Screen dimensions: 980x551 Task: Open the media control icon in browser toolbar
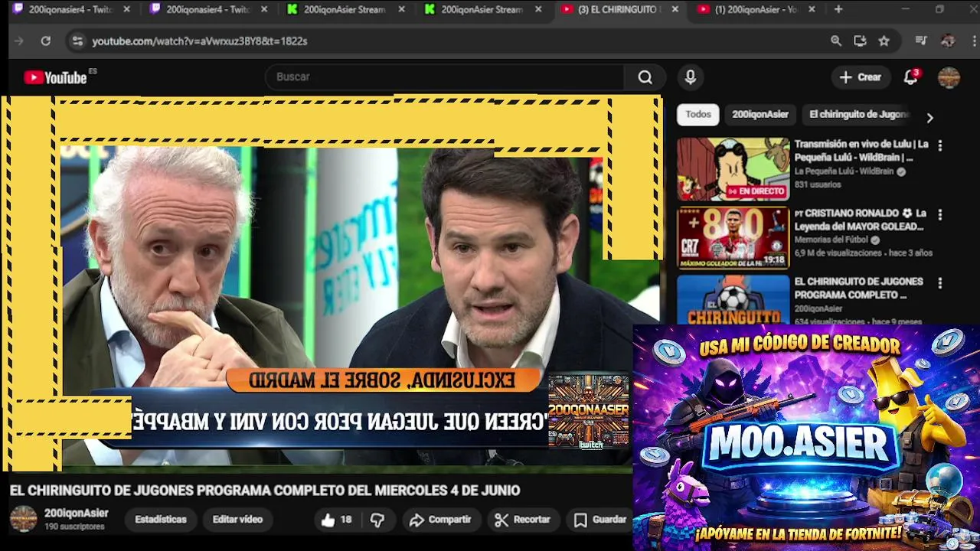tap(921, 41)
